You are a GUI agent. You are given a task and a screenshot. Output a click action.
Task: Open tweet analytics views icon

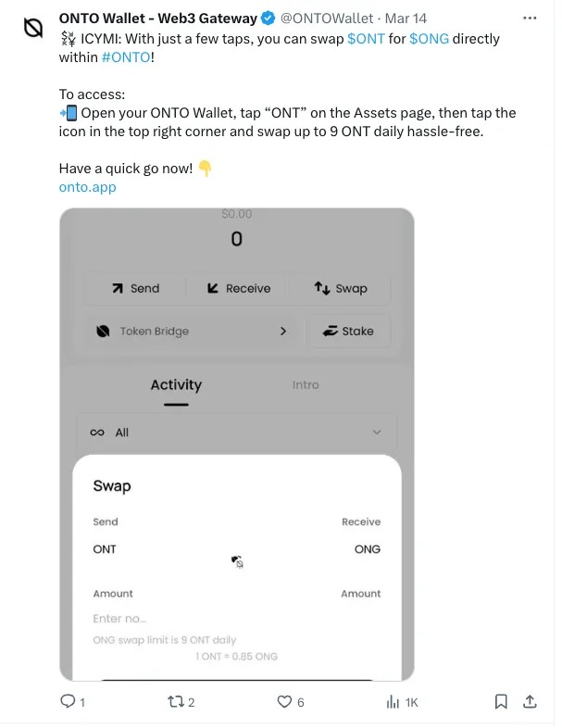[393, 702]
